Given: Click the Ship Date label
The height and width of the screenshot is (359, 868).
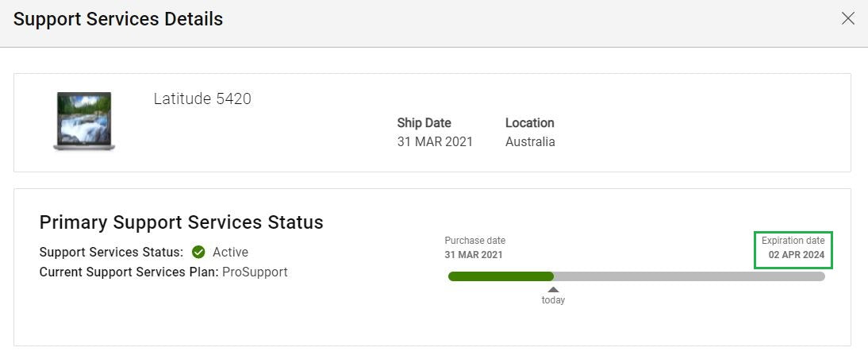Looking at the screenshot, I should (x=424, y=123).
